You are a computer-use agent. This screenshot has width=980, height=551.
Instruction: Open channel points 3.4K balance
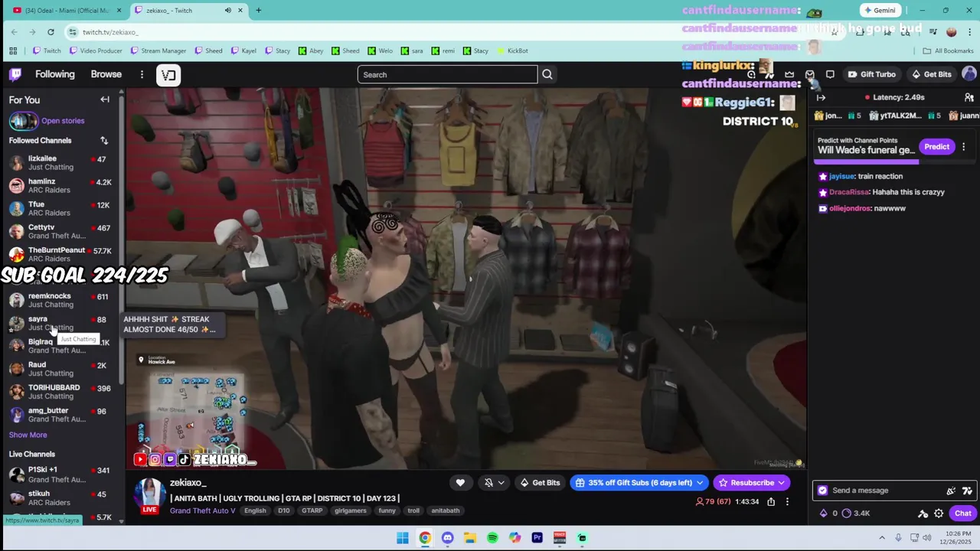click(x=857, y=514)
